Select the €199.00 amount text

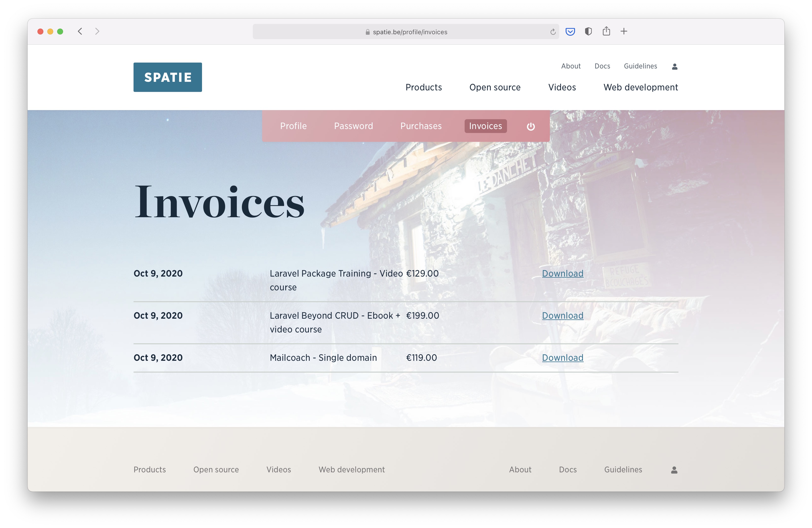tap(422, 315)
